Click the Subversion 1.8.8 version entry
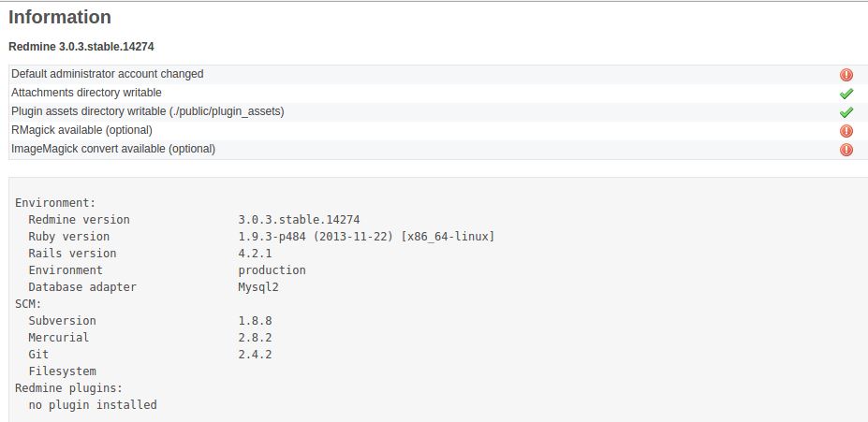The image size is (868, 422). (x=256, y=321)
